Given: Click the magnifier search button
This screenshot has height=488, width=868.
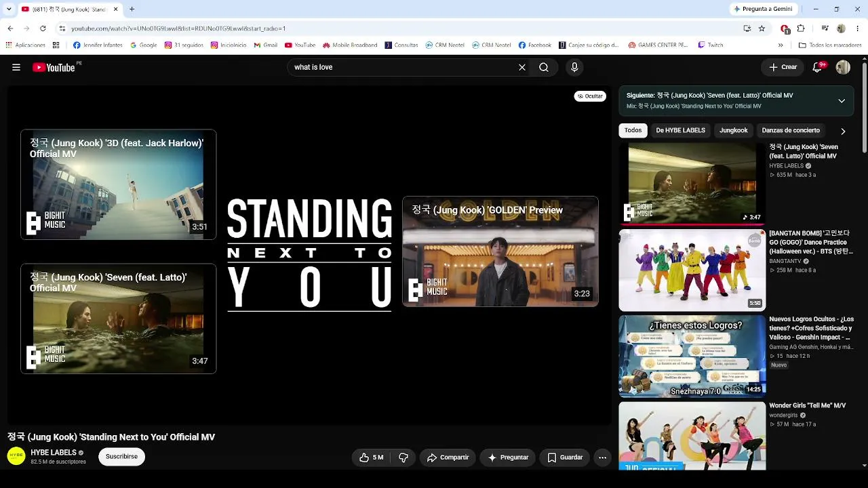Looking at the screenshot, I should tap(544, 67).
